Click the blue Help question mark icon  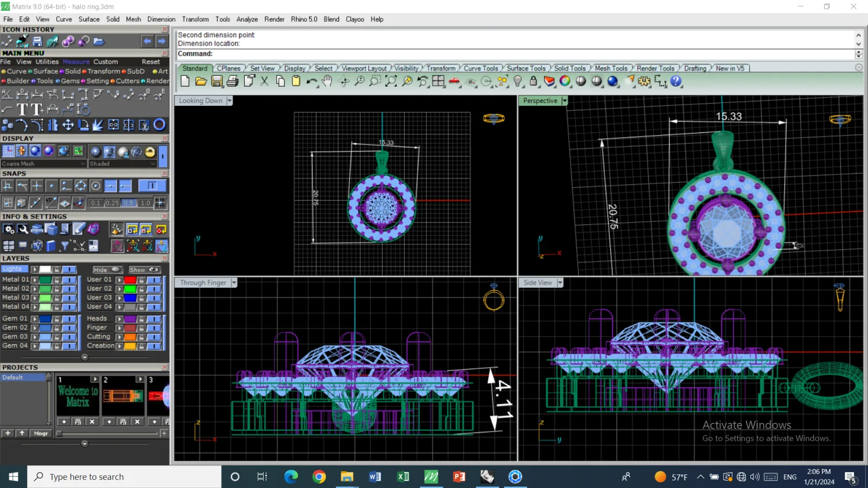pyautogui.click(x=676, y=81)
